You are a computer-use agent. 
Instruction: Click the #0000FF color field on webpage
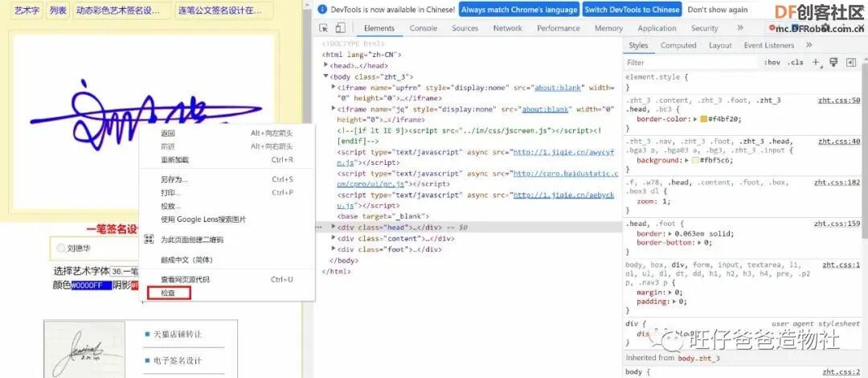pos(92,286)
